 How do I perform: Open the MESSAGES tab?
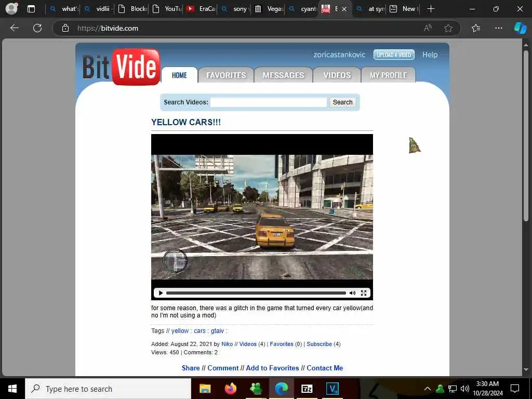(x=283, y=75)
